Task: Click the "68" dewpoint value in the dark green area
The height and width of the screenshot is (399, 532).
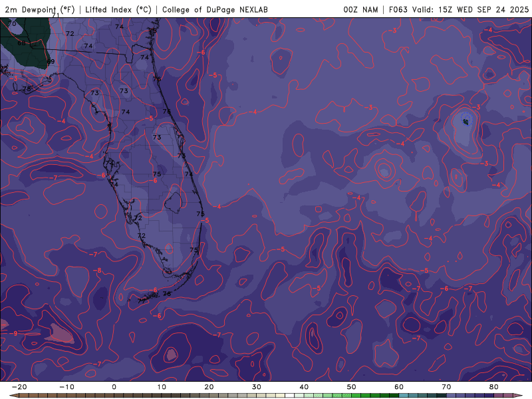Action: click(21, 43)
